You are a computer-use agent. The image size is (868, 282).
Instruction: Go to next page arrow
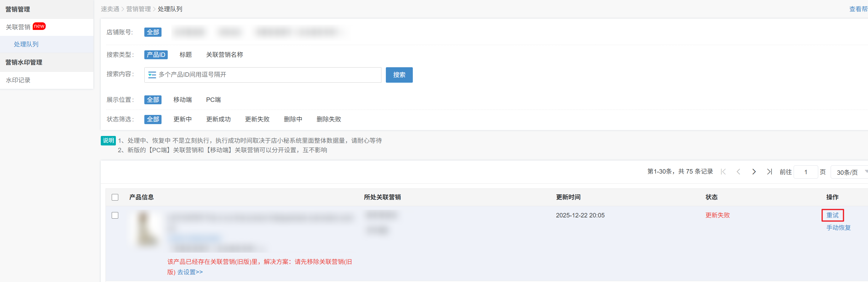(x=754, y=172)
